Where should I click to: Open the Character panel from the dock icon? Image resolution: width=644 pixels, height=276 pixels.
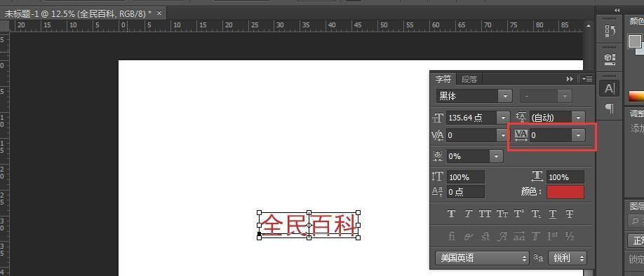(610, 88)
